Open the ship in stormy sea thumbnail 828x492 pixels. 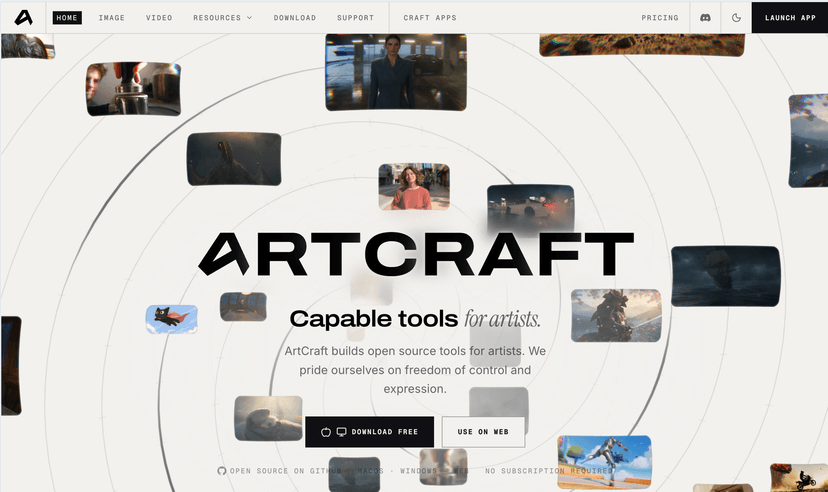[x=725, y=276]
